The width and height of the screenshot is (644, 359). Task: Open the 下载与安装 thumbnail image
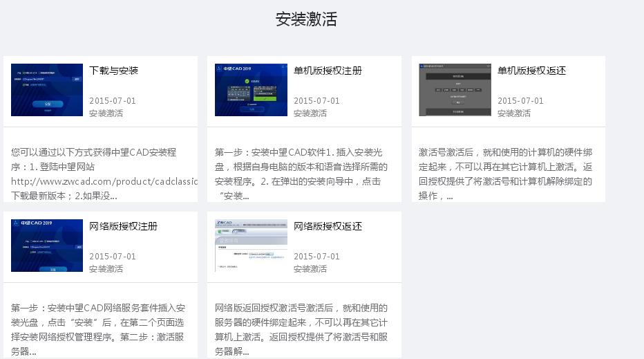(x=47, y=90)
